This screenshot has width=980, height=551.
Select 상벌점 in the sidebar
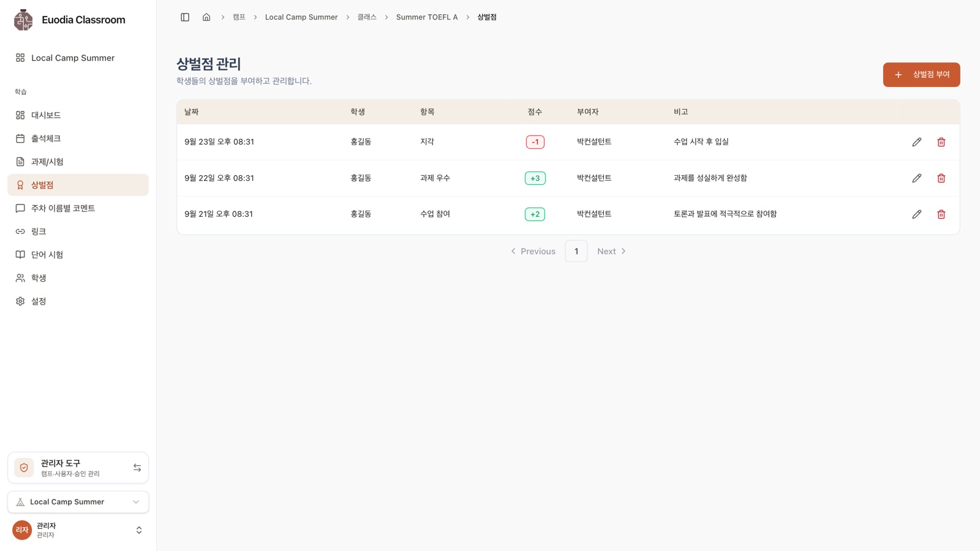(78, 185)
